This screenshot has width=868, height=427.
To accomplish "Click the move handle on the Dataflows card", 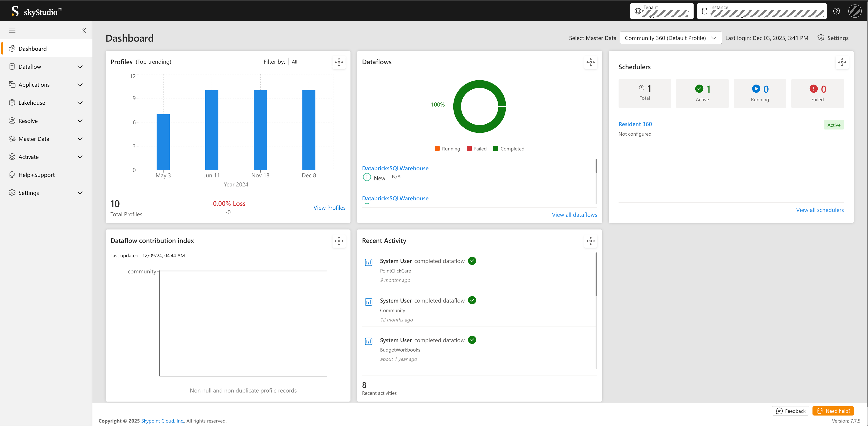I will pyautogui.click(x=590, y=62).
